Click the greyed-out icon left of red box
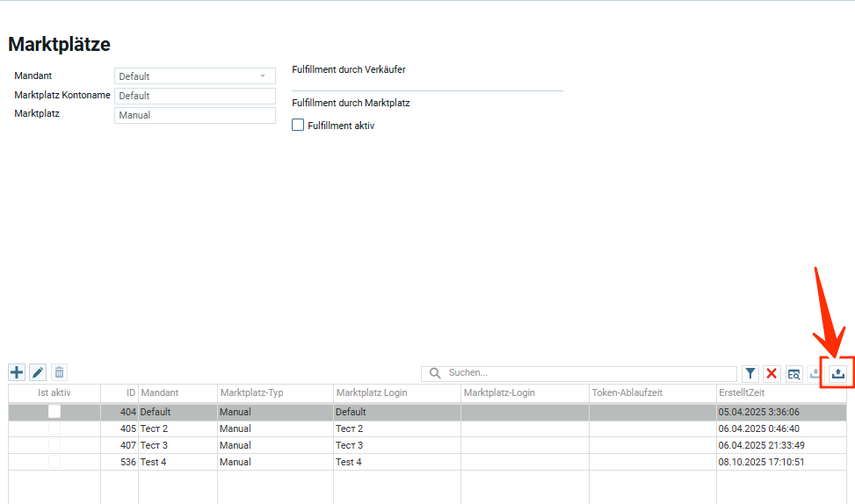855x504 pixels. tap(815, 374)
